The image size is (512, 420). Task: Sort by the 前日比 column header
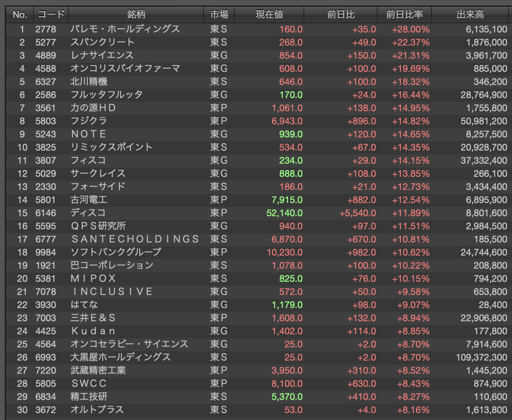(x=340, y=14)
